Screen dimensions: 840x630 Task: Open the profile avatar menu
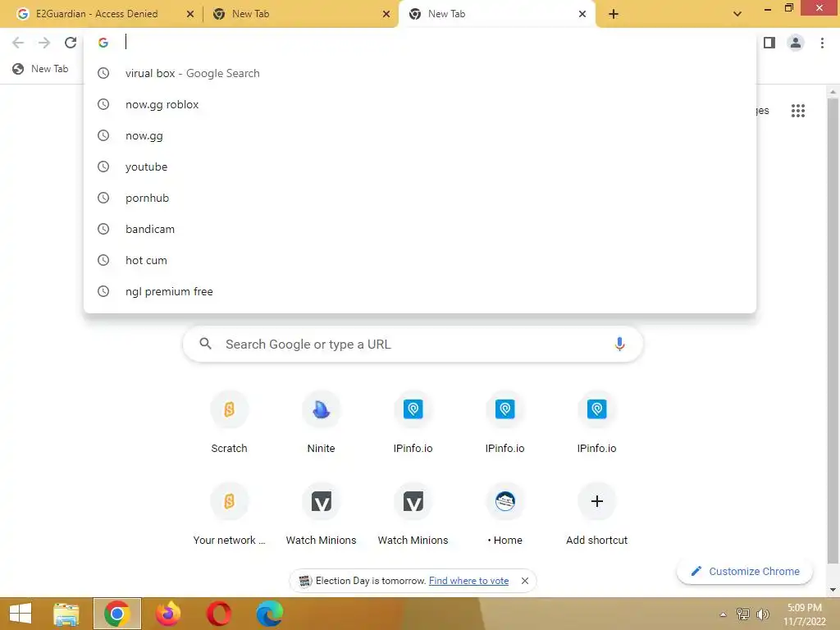pyautogui.click(x=796, y=43)
